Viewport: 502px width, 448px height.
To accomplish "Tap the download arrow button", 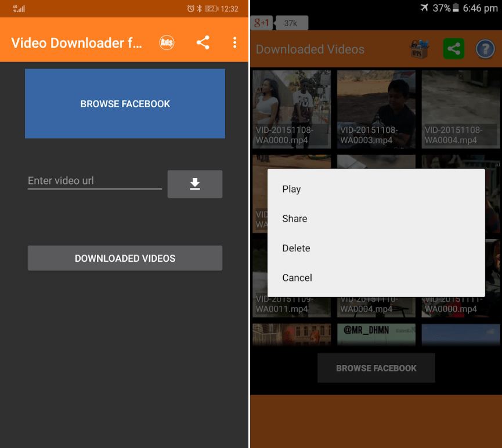I will [194, 184].
